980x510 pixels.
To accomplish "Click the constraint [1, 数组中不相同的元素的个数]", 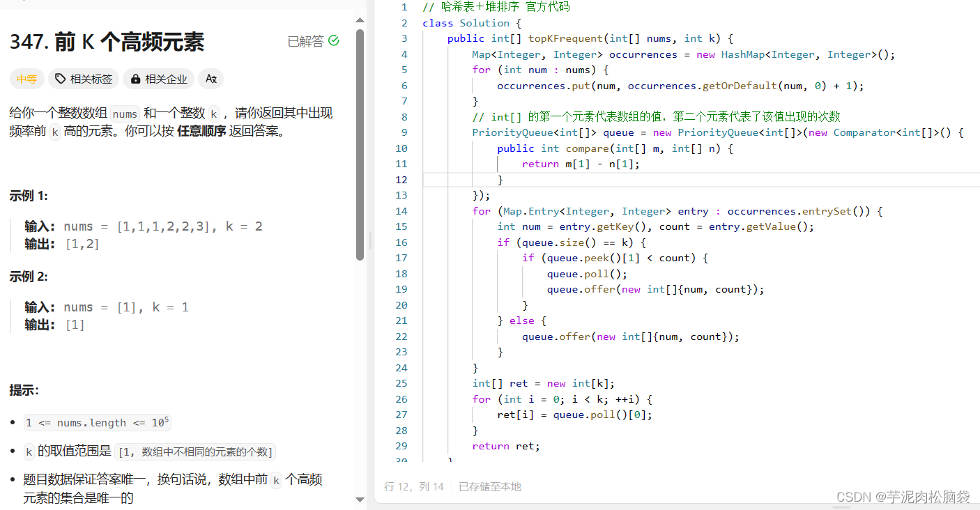I will pos(195,451).
